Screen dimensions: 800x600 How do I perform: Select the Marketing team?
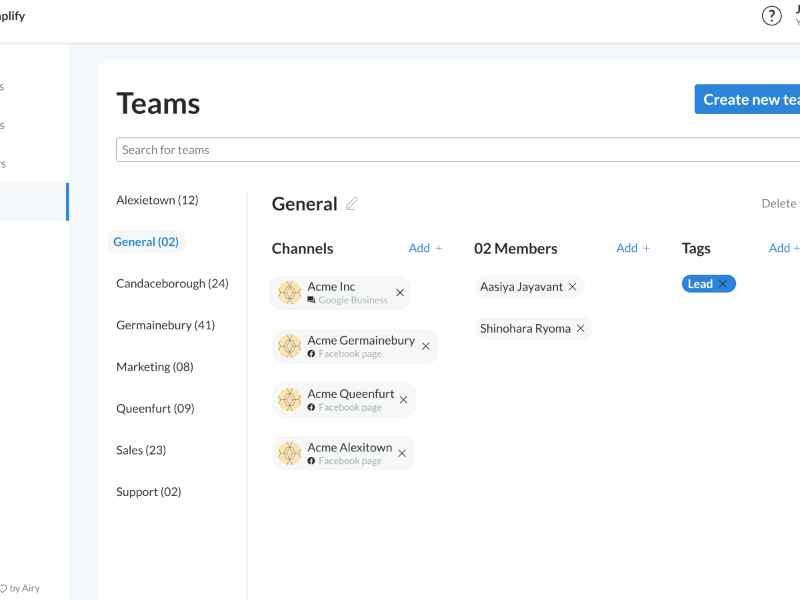(154, 367)
